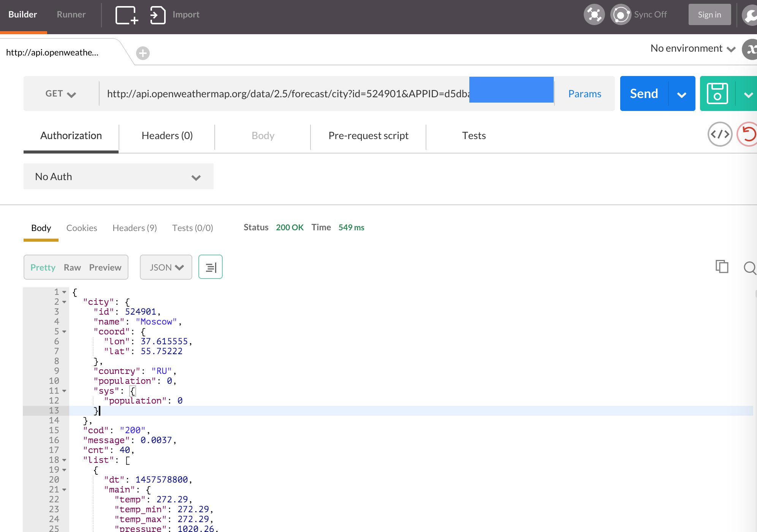The width and height of the screenshot is (757, 532).
Task: Click the Sign in button
Action: (709, 15)
